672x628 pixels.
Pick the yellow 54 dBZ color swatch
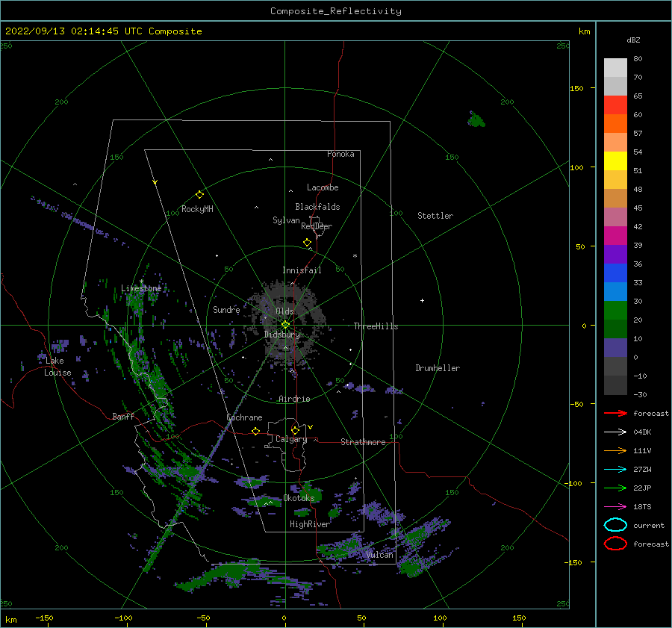(x=615, y=161)
